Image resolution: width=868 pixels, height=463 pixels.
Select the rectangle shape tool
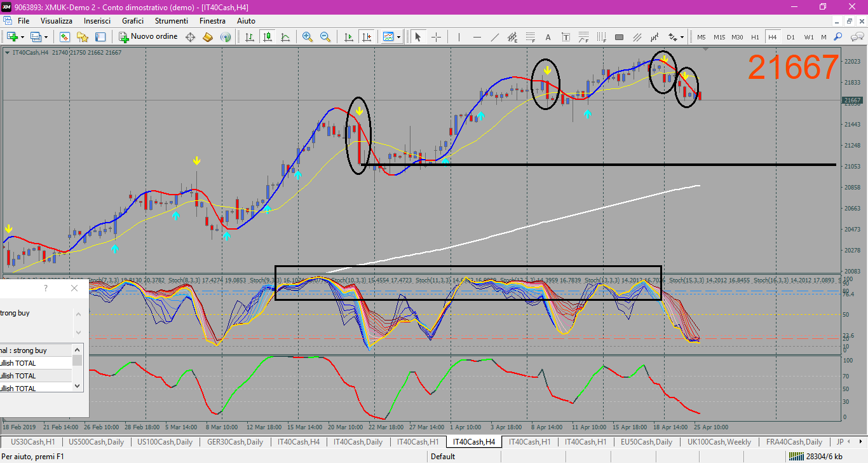(x=619, y=37)
